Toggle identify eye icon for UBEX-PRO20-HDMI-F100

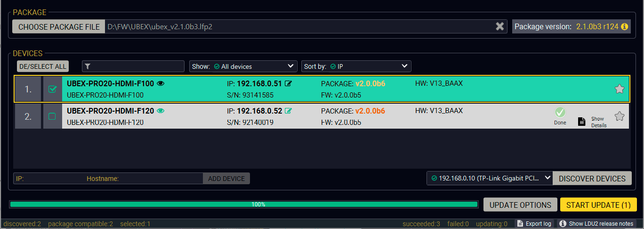[161, 84]
